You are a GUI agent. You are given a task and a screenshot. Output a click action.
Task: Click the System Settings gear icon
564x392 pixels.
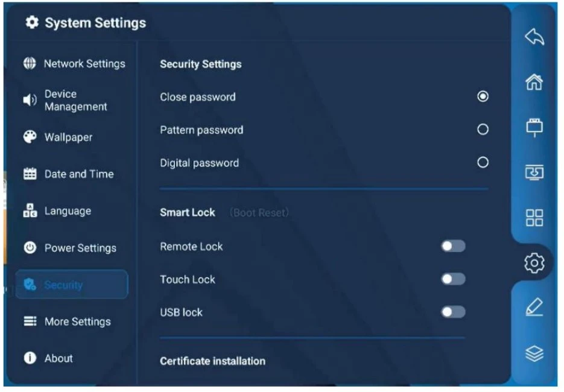click(x=31, y=22)
